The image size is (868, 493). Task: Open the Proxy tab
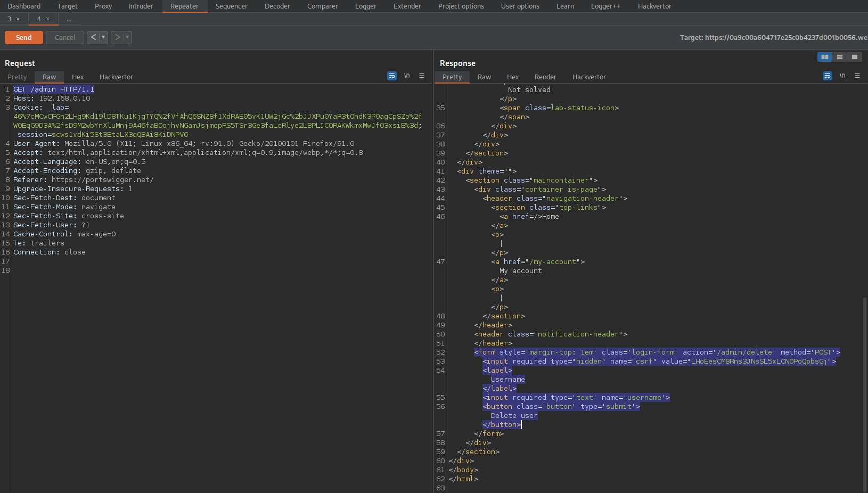(103, 6)
